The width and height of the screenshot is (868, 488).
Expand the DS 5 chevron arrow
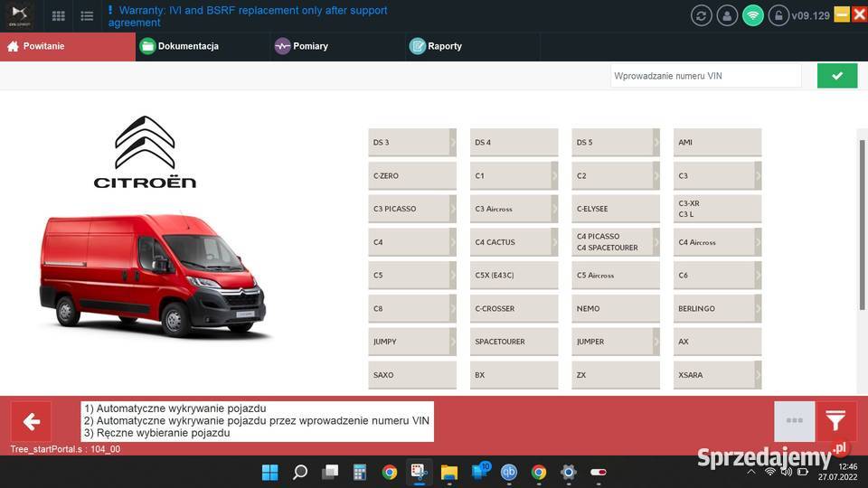click(656, 142)
